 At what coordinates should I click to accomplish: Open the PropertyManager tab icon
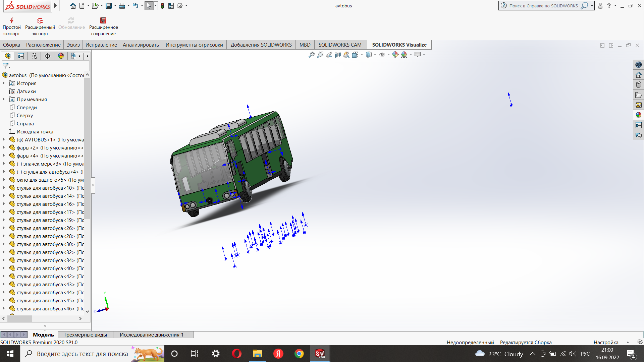21,56
